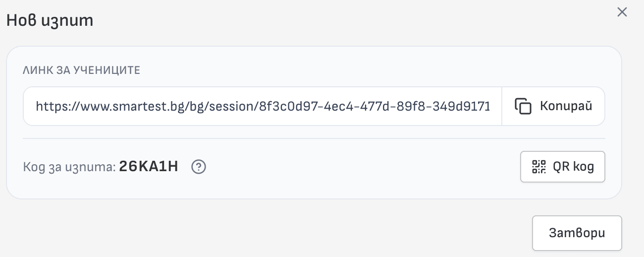644x257 pixels.
Task: Click the copy icon beside Копирай
Action: tap(523, 106)
